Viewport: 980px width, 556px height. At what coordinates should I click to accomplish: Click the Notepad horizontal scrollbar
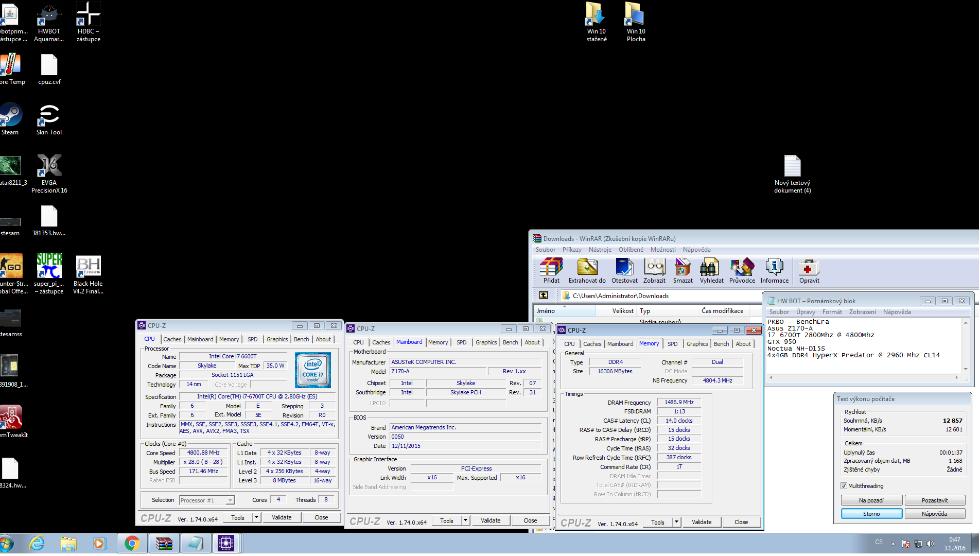click(x=864, y=377)
